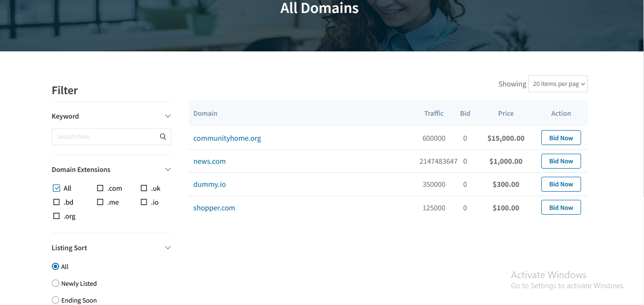Choose the All listing sort radio
The image size is (644, 305).
(x=55, y=267)
